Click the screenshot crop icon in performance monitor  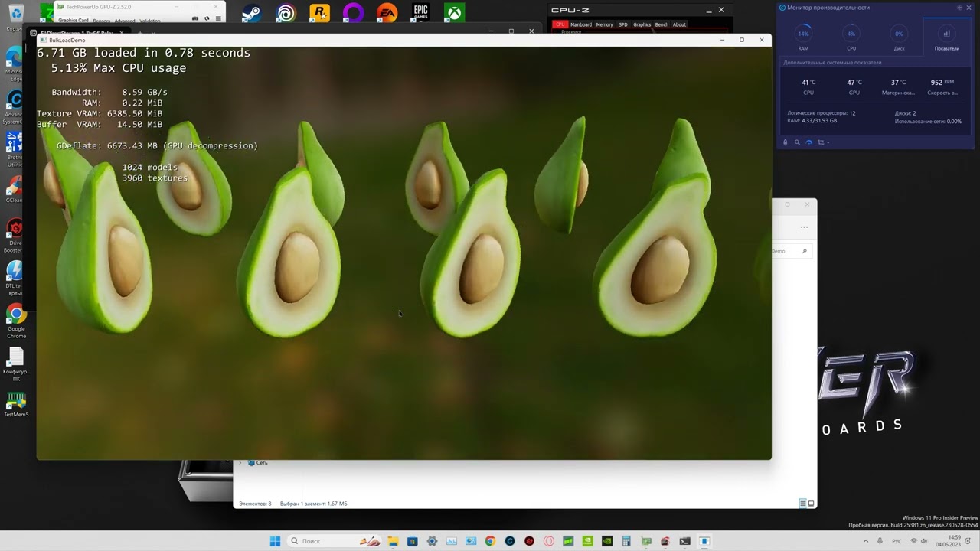tap(821, 142)
